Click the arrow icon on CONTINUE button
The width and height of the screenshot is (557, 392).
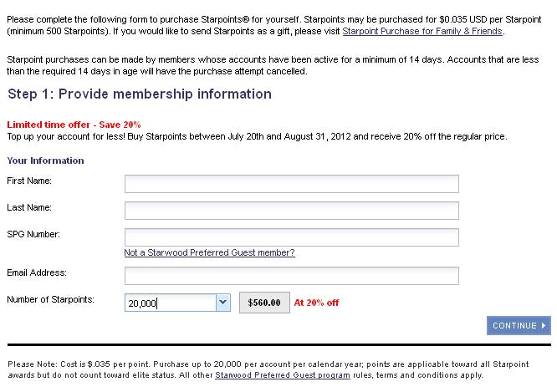pyautogui.click(x=544, y=326)
